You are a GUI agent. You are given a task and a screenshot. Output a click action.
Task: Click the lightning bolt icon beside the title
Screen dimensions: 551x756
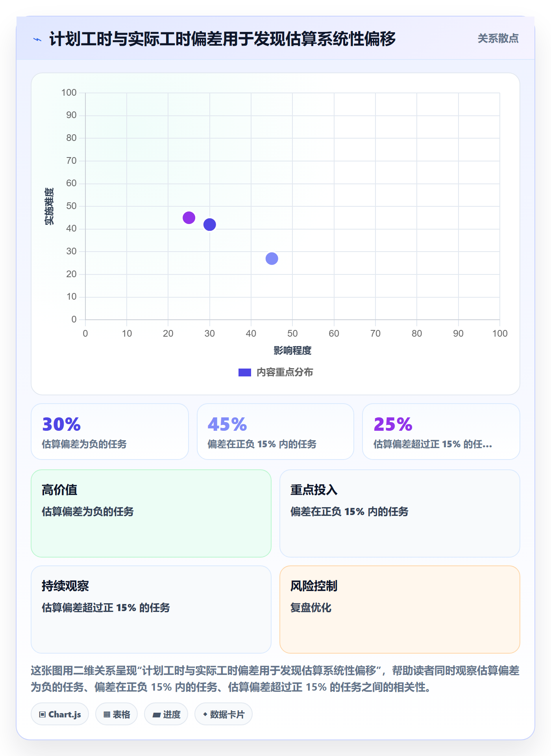(x=37, y=39)
